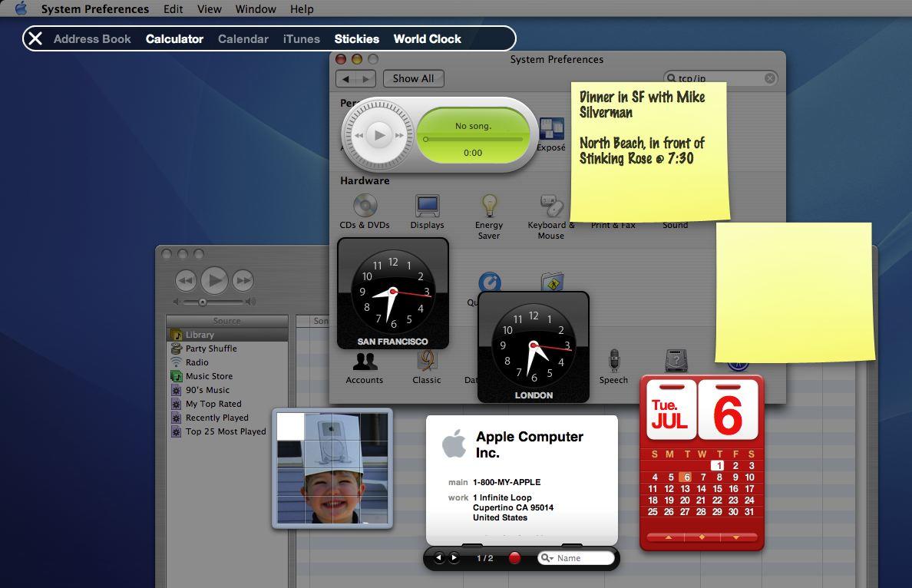The image size is (912, 588).
Task: Open the Apple menu
Action: (21, 8)
